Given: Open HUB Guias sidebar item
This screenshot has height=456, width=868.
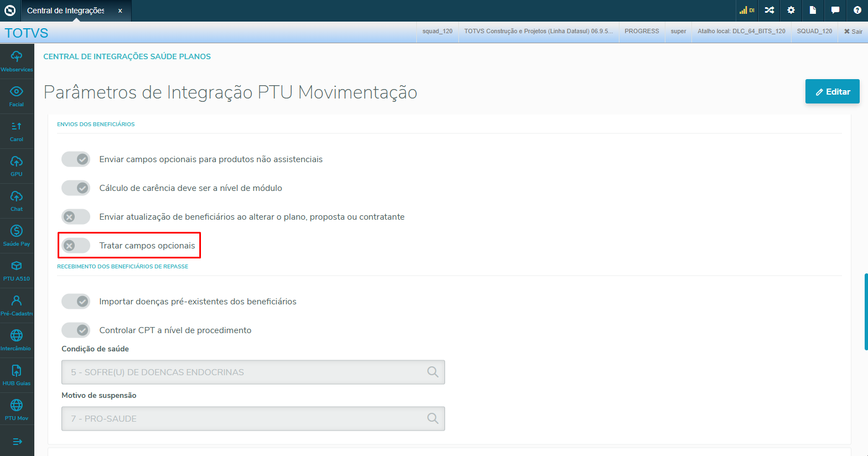Looking at the screenshot, I should tap(17, 375).
